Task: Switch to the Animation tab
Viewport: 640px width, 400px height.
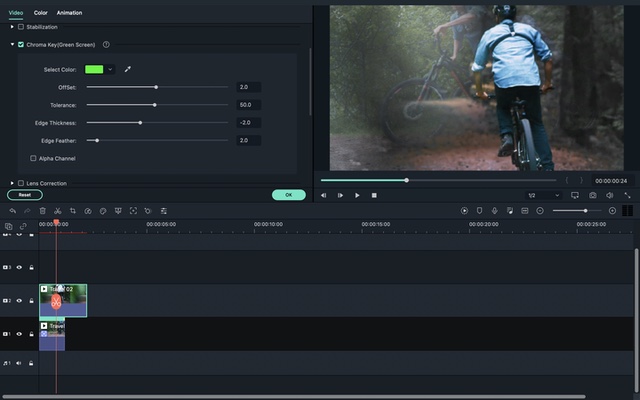Action: pyautogui.click(x=69, y=13)
